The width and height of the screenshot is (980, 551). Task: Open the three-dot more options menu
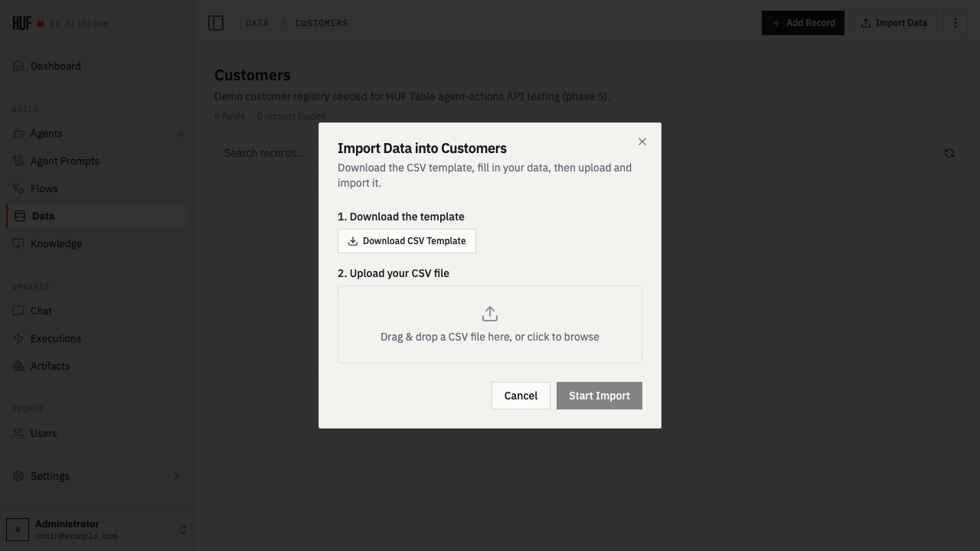[955, 23]
